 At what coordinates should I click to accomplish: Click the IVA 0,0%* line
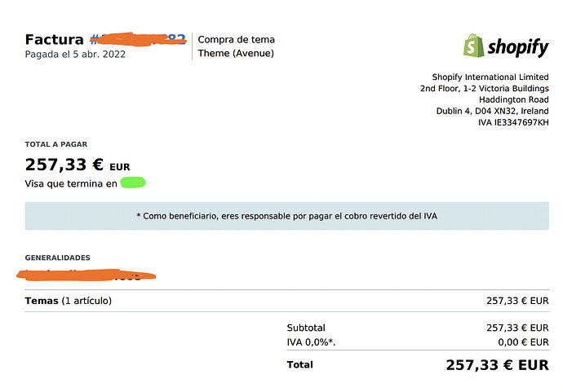tap(311, 342)
